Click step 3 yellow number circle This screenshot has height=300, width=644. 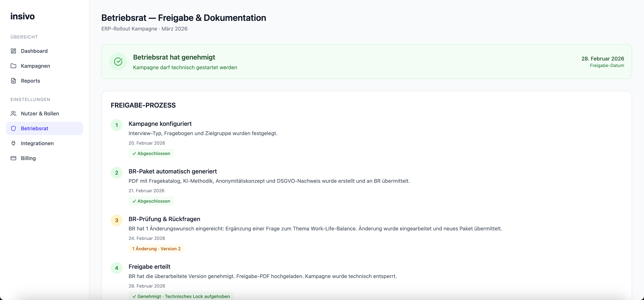click(116, 220)
